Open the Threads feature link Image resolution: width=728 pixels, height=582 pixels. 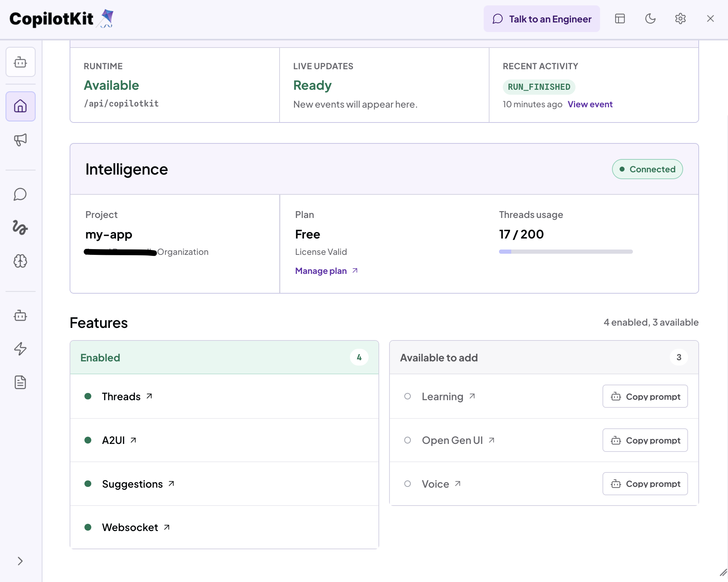click(127, 396)
